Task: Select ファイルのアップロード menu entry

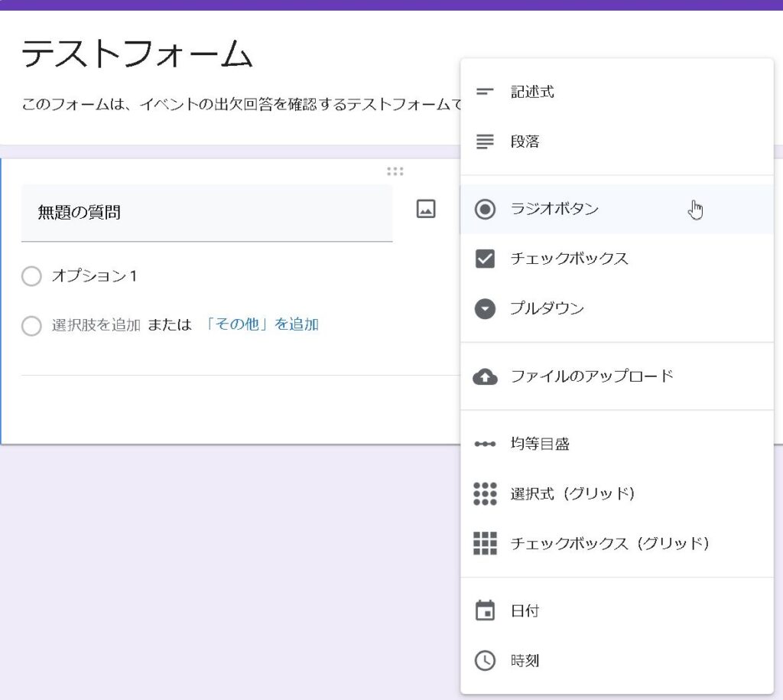Action: (592, 376)
